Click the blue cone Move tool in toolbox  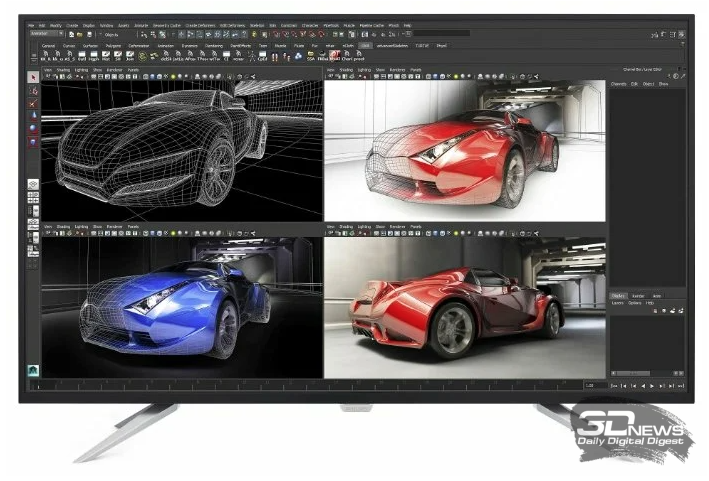point(33,116)
